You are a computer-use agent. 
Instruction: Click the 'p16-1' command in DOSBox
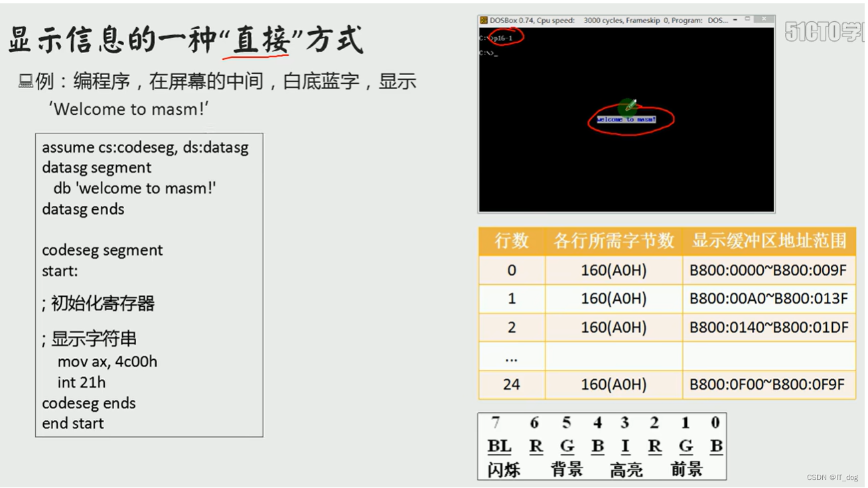click(x=502, y=38)
